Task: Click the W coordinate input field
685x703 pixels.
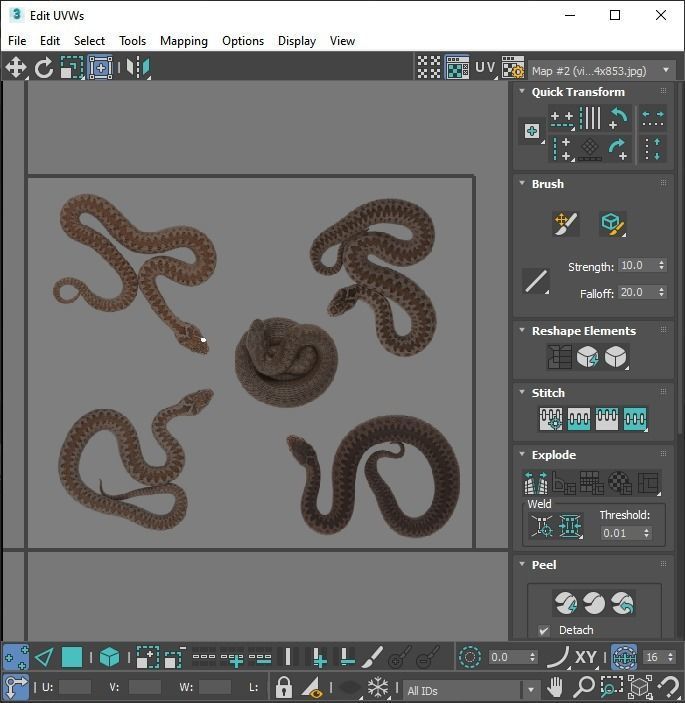Action: coord(215,687)
